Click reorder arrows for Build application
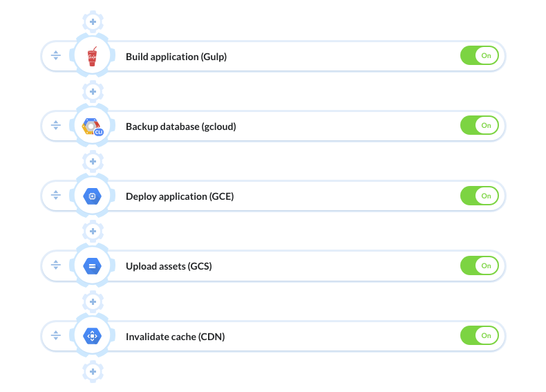Screen dimensions: 546x392 click(x=56, y=55)
